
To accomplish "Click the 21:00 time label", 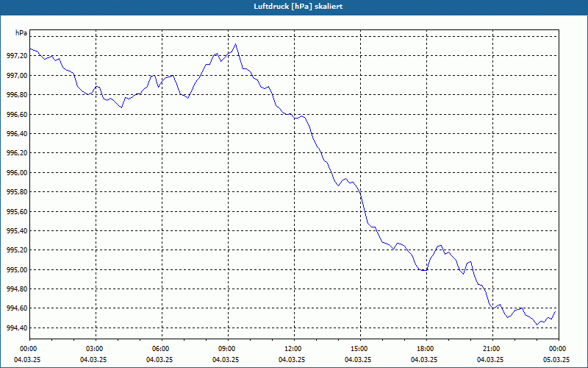I will point(492,349).
